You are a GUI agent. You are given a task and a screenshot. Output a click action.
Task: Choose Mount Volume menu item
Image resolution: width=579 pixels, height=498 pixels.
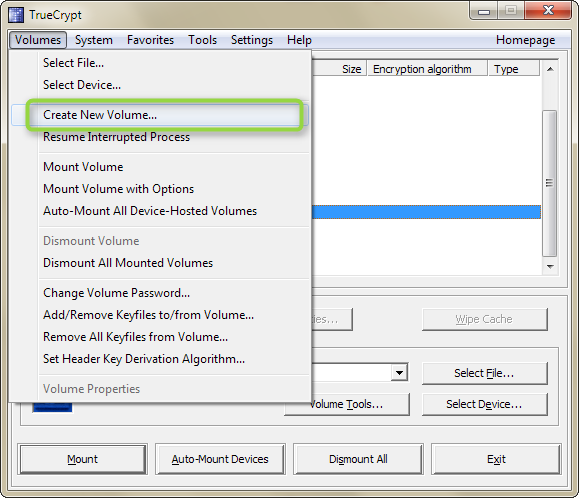click(160, 167)
